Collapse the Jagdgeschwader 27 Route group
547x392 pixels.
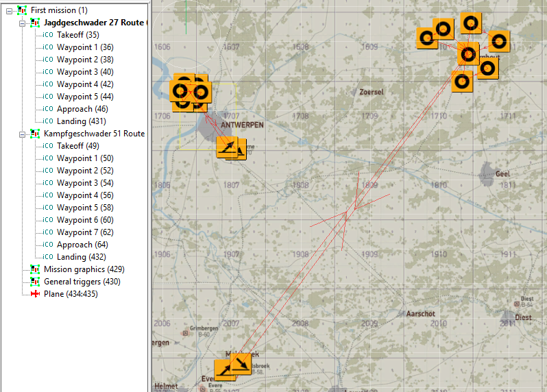23,23
